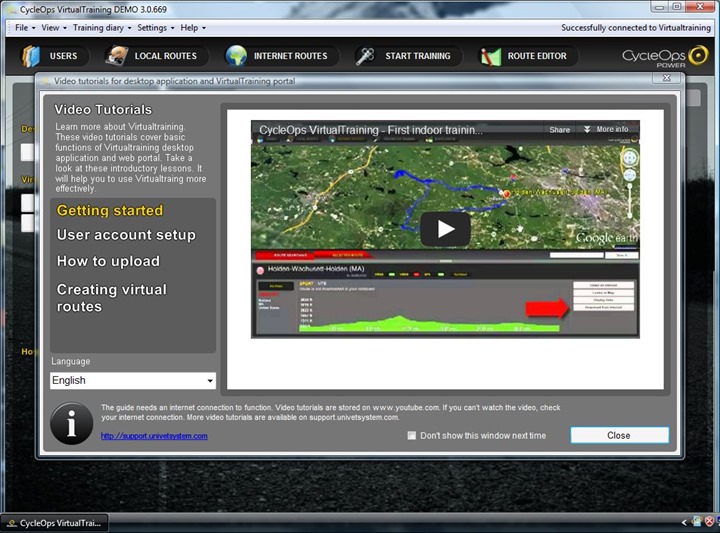This screenshot has height=533, width=720.
Task: Click the Close button in tutorials dialog
Action: tap(619, 435)
